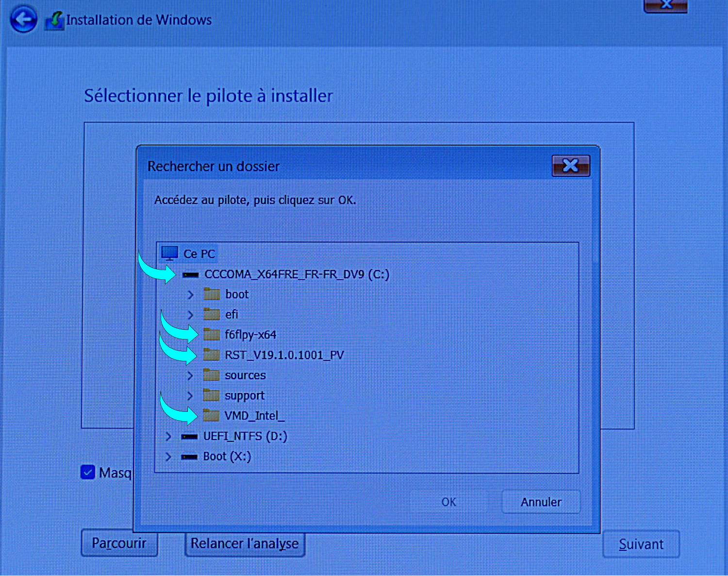Click the f6flpy-x64 folder icon
728x576 pixels.
coord(212,334)
